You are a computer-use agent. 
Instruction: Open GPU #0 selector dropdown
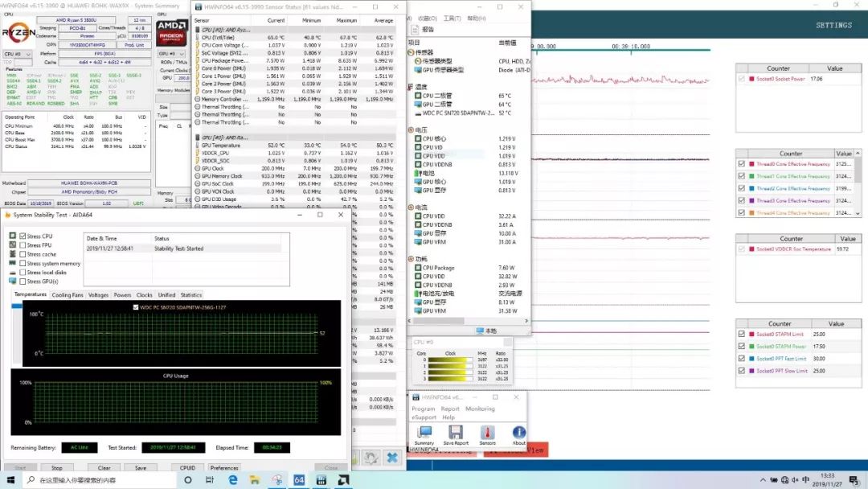tap(171, 54)
